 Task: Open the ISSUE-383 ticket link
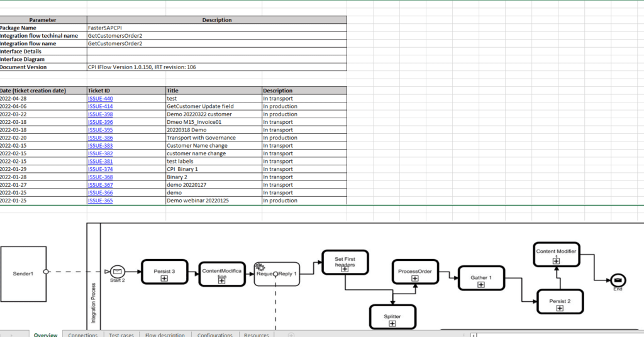point(100,146)
